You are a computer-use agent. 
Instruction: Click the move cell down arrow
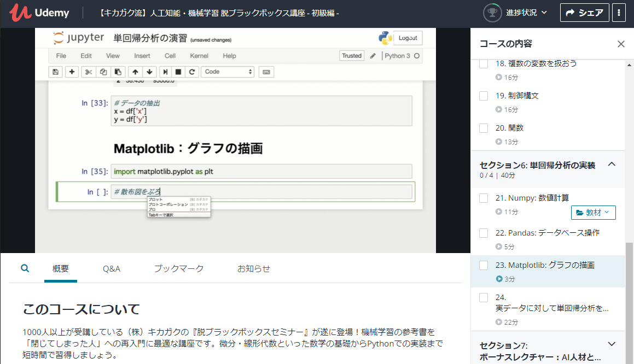click(149, 72)
